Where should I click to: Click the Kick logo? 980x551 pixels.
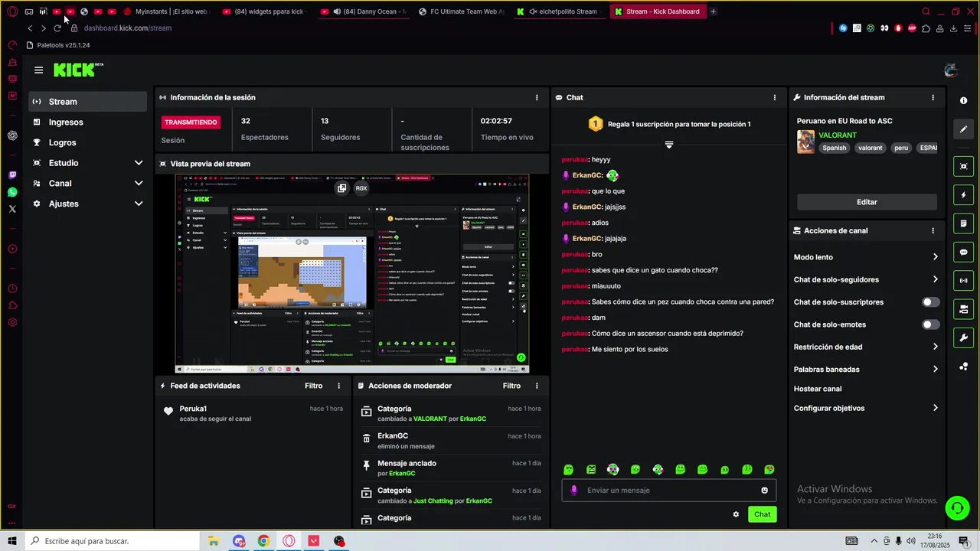(x=78, y=70)
